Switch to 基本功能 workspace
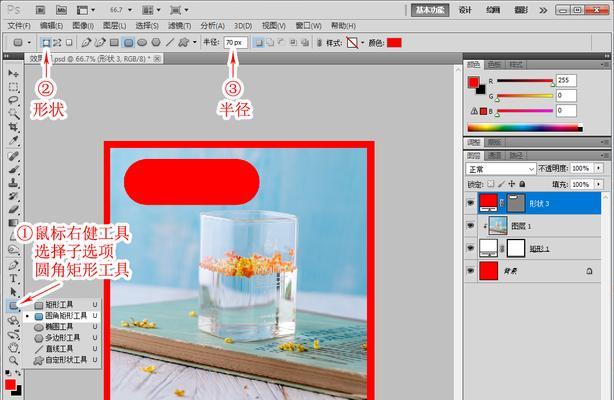614x400 pixels. (430, 10)
